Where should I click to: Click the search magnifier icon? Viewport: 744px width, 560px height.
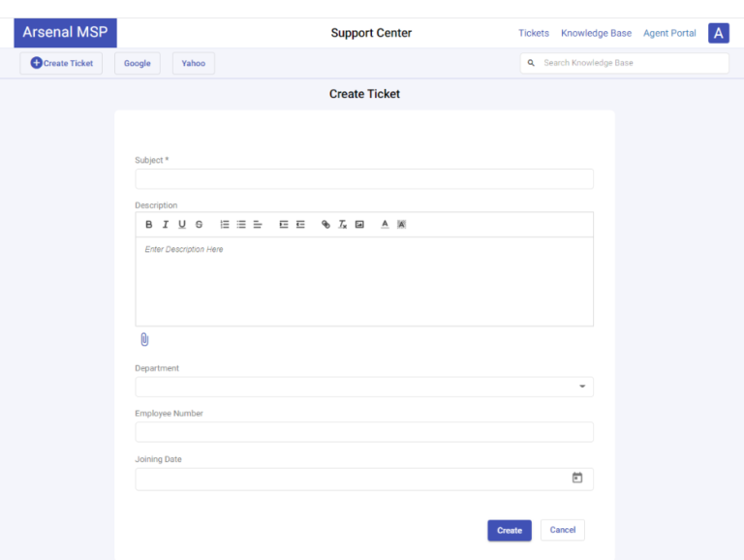point(531,63)
